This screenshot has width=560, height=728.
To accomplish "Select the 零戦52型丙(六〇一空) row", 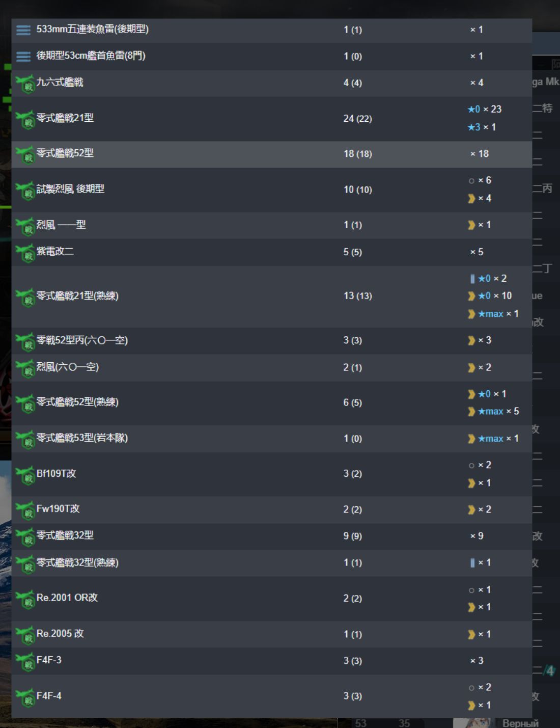I will [x=271, y=341].
